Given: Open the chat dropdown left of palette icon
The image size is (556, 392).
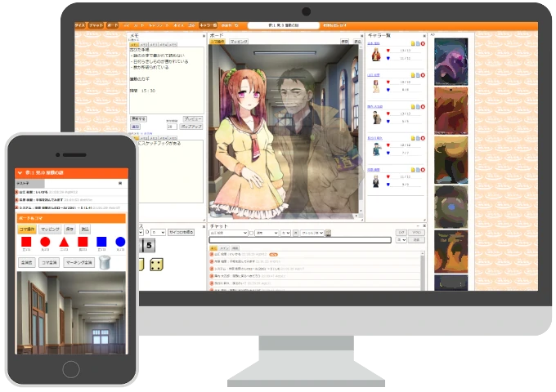Looking at the screenshot, I should 312,233.
